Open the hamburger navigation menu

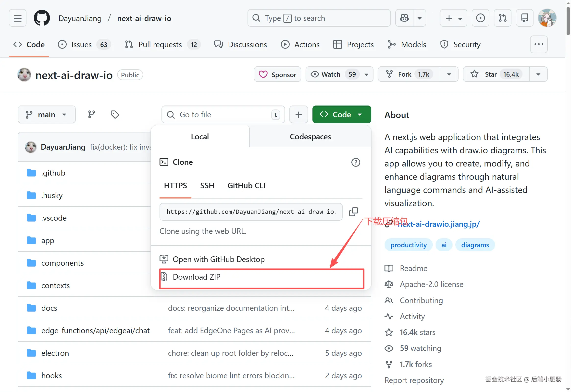point(17,18)
